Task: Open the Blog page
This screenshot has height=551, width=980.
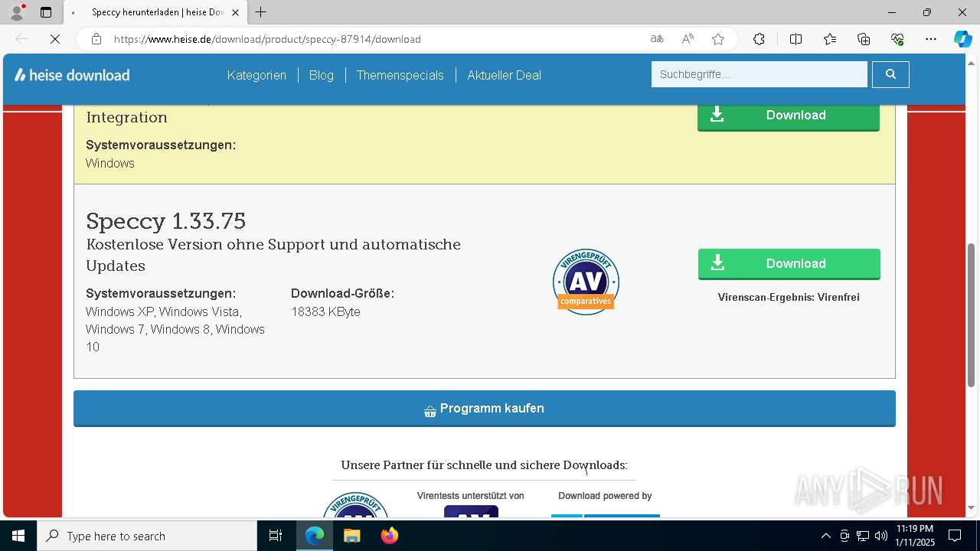Action: 321,75
